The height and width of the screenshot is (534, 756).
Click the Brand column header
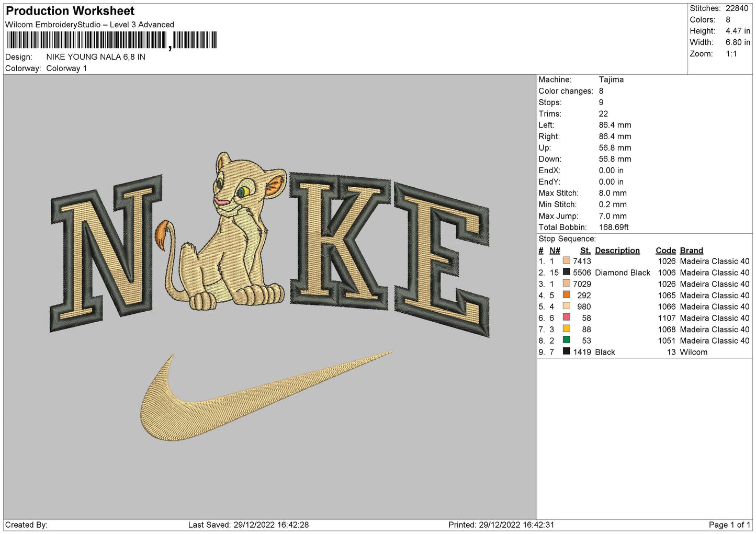[x=692, y=251]
